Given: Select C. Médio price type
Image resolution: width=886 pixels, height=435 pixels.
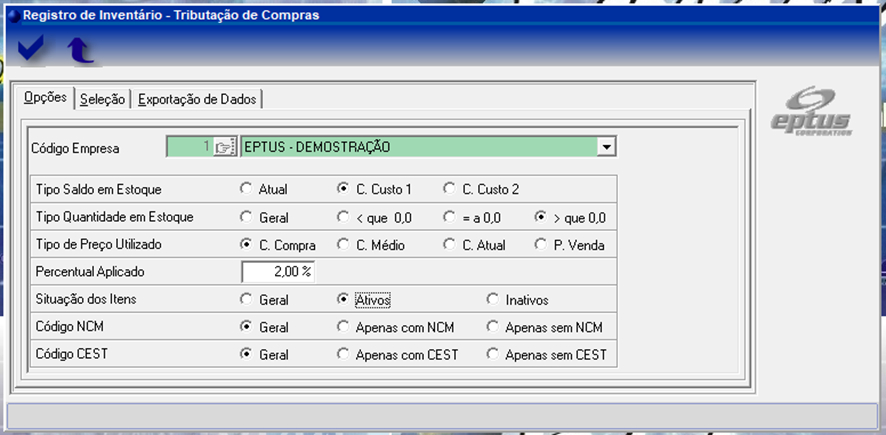Looking at the screenshot, I should pos(345,244).
